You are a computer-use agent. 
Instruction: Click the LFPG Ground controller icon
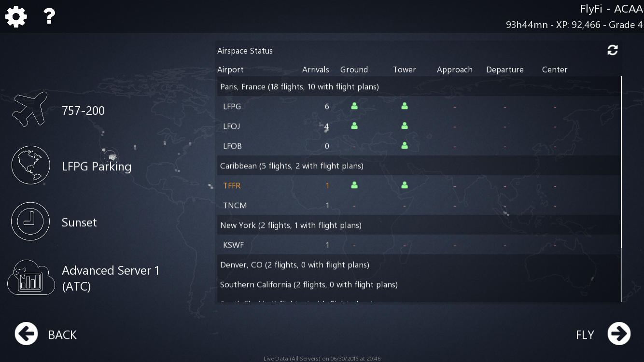click(354, 106)
